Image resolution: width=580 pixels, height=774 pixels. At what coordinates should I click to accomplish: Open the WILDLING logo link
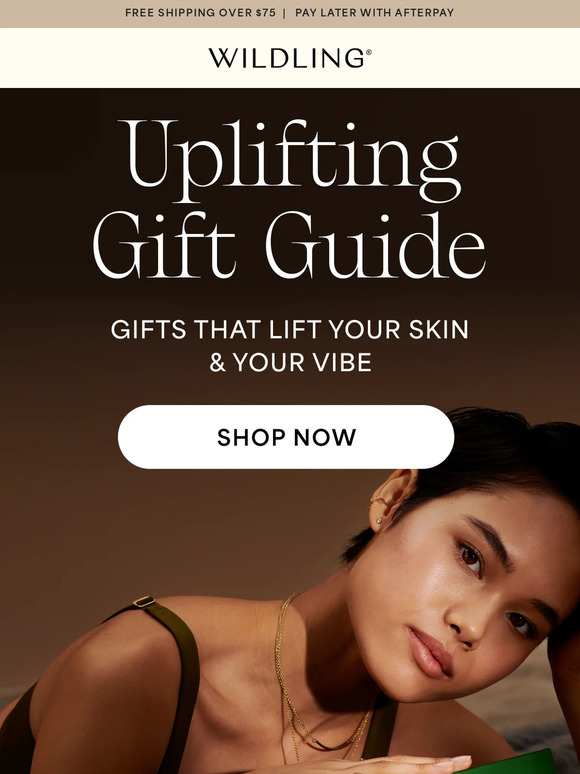[x=290, y=58]
